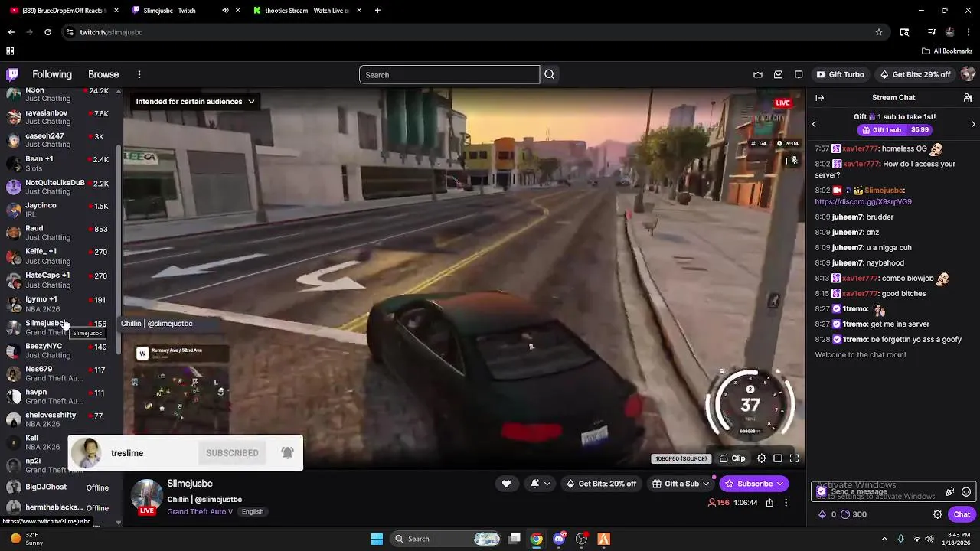This screenshot has height=551, width=980.
Task: Open the discord.gg link in chat
Action: (863, 202)
